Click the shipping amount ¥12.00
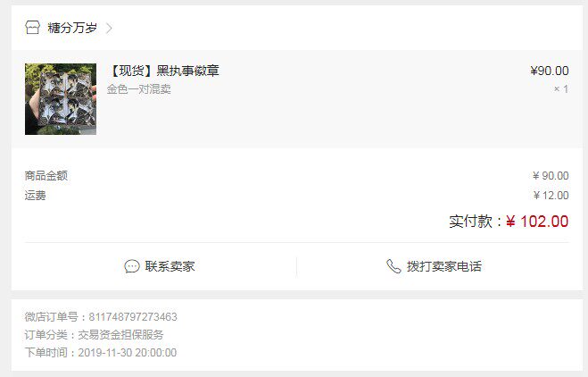 551,196
